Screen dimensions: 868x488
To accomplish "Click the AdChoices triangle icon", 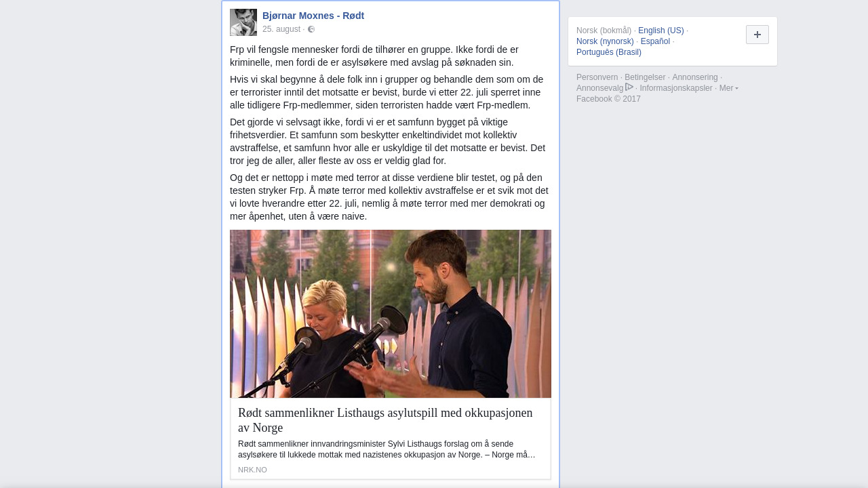I will click(629, 87).
